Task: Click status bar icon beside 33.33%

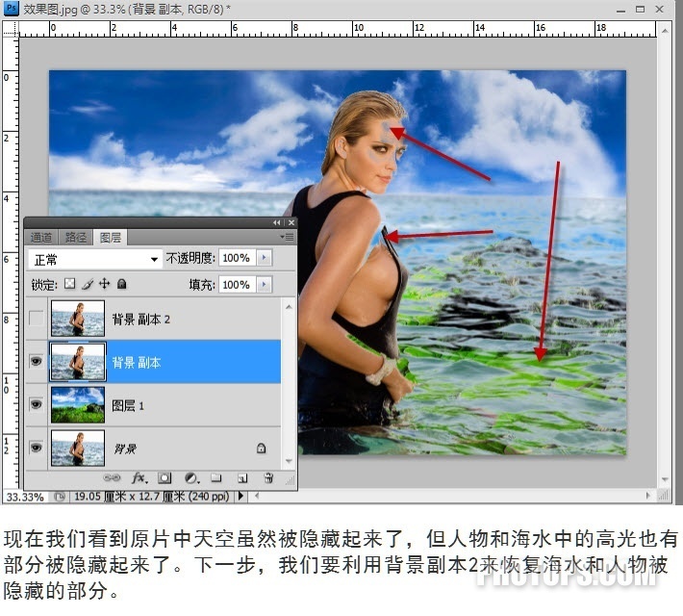Action: pyautogui.click(x=60, y=497)
